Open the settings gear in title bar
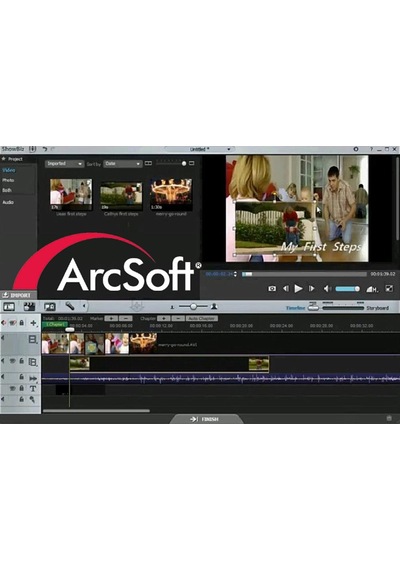 point(356,149)
